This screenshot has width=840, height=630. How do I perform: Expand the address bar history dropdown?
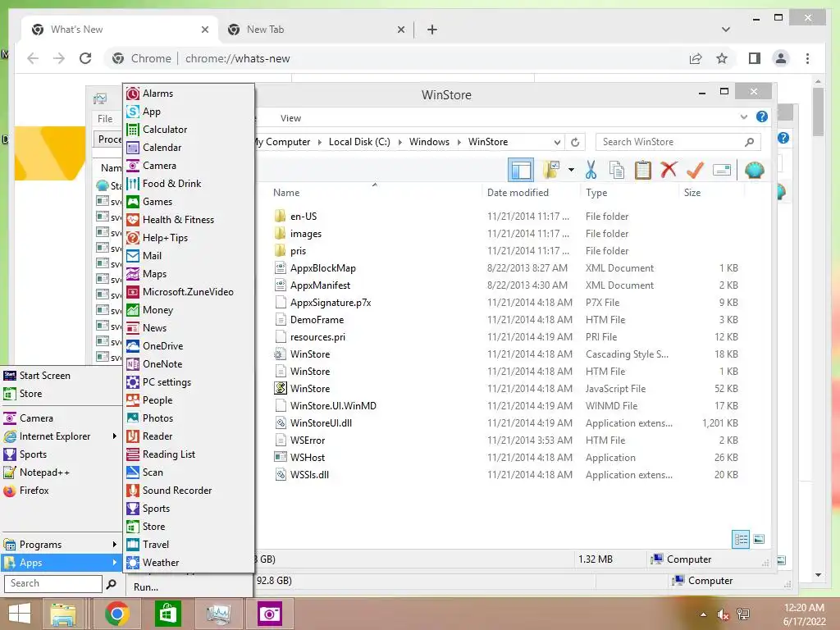pos(557,143)
